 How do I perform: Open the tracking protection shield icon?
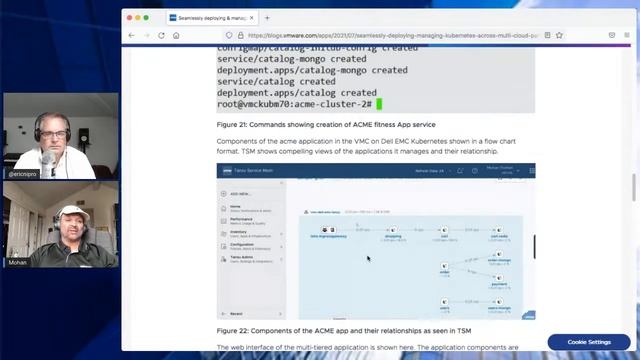pyautogui.click(x=229, y=36)
